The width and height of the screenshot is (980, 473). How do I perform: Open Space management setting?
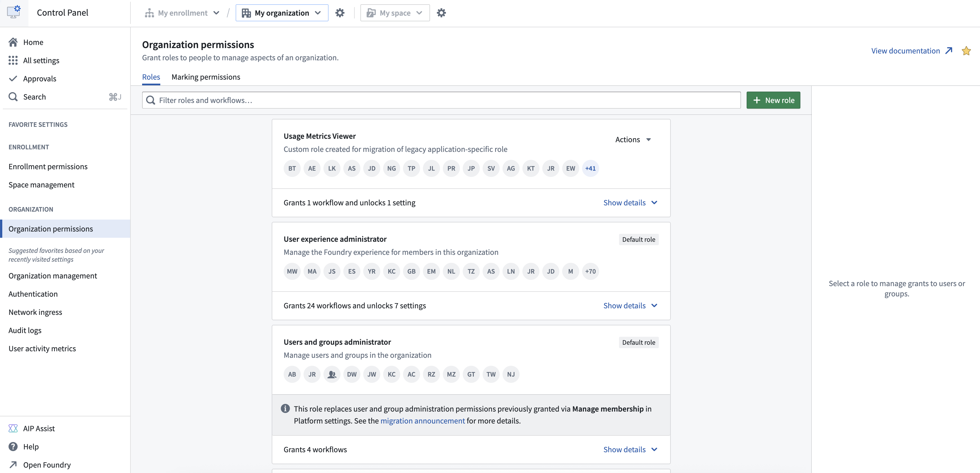click(x=41, y=185)
